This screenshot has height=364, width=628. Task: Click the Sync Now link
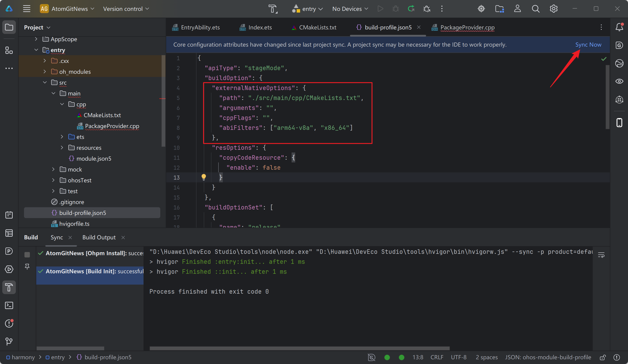click(x=588, y=45)
